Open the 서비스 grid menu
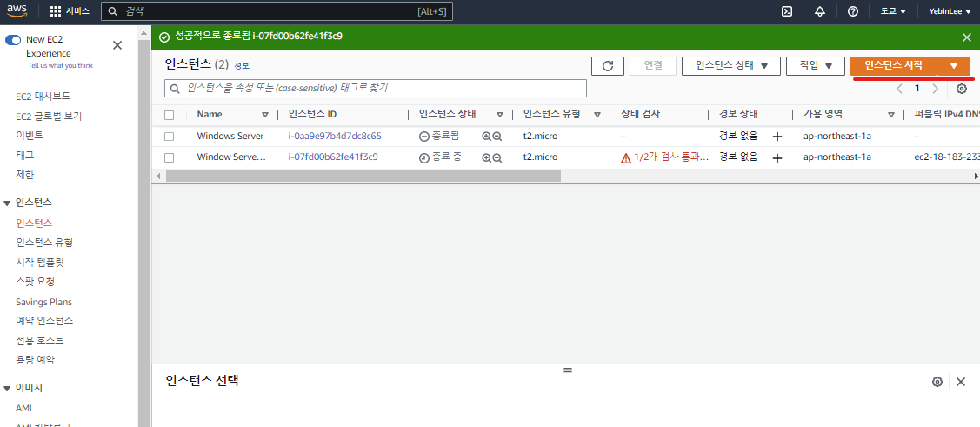The height and width of the screenshot is (427, 980). [x=69, y=11]
